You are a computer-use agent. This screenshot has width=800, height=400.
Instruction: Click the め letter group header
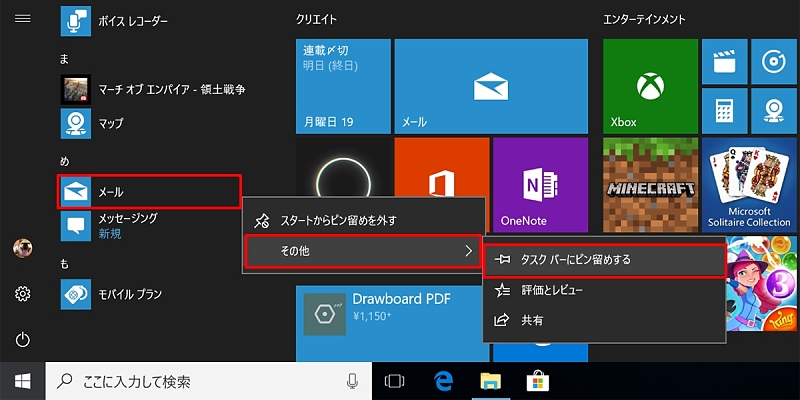tap(64, 161)
